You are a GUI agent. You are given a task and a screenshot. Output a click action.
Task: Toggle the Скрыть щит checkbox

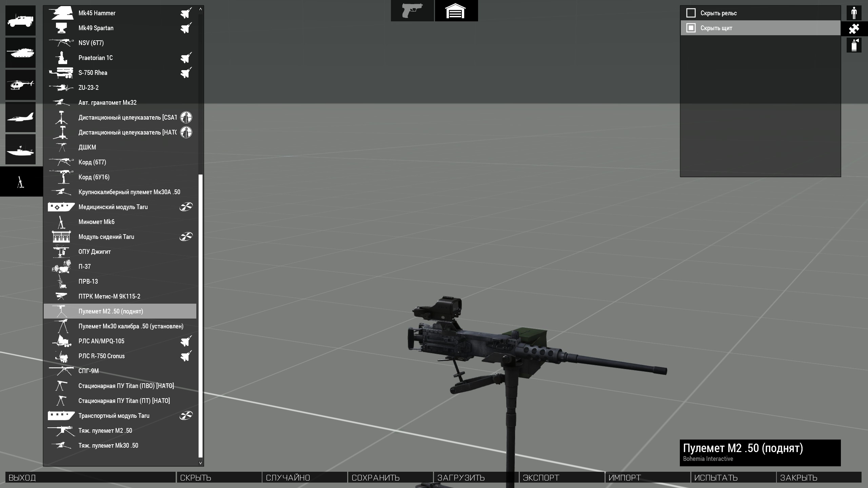(x=691, y=28)
